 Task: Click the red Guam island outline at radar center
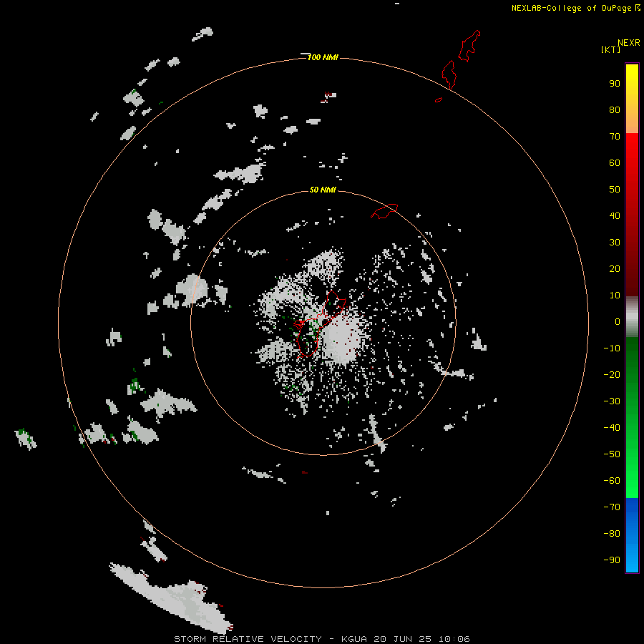click(x=321, y=323)
